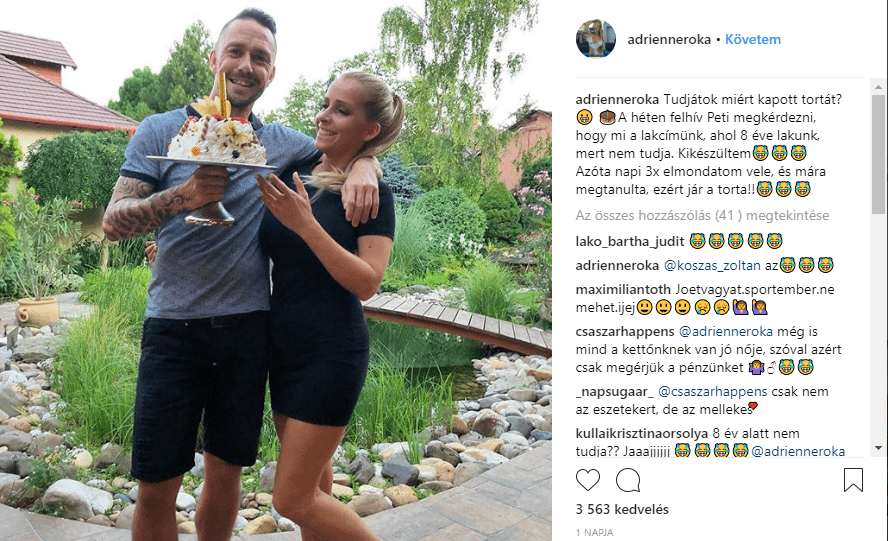This screenshot has width=888, height=541.
Task: Open comment field via speech bubble icon
Action: point(628,480)
